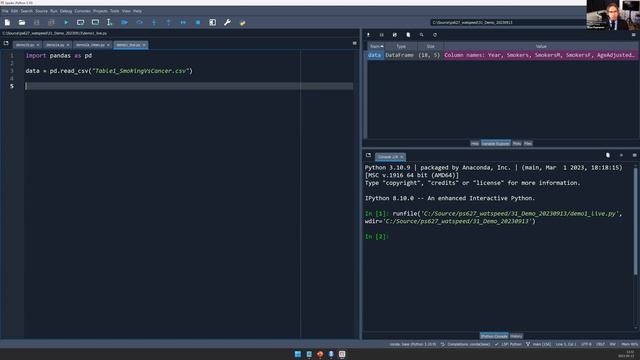Browse console tabs icon

tap(369, 156)
